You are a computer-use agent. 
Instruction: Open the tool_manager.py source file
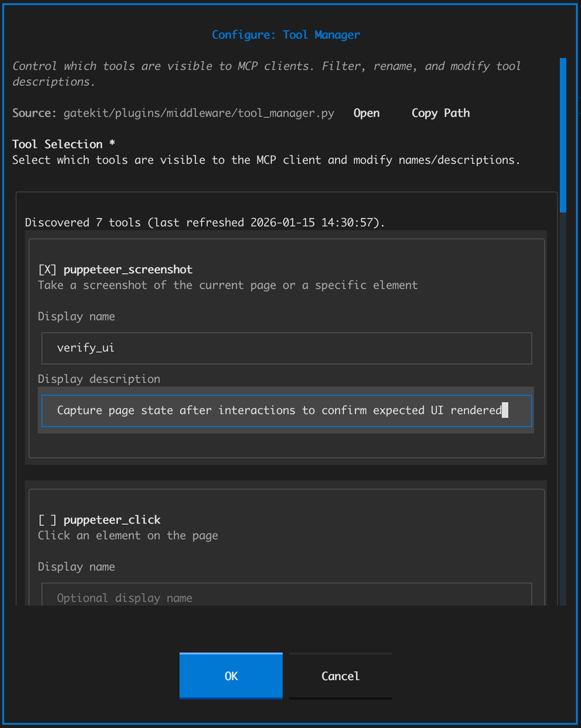[x=366, y=113]
